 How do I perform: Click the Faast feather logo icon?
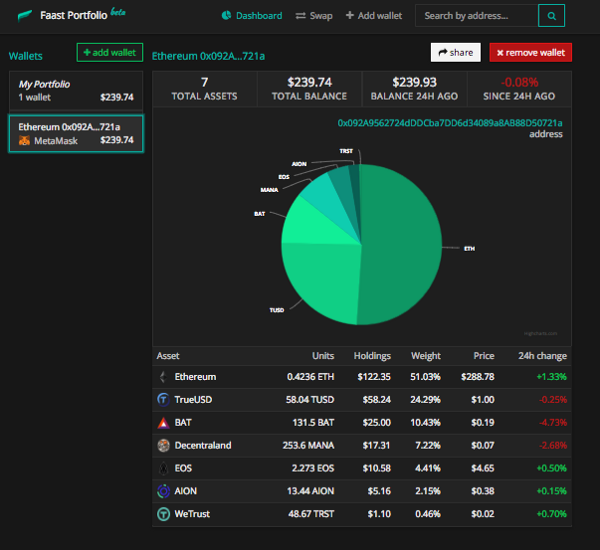point(25,16)
